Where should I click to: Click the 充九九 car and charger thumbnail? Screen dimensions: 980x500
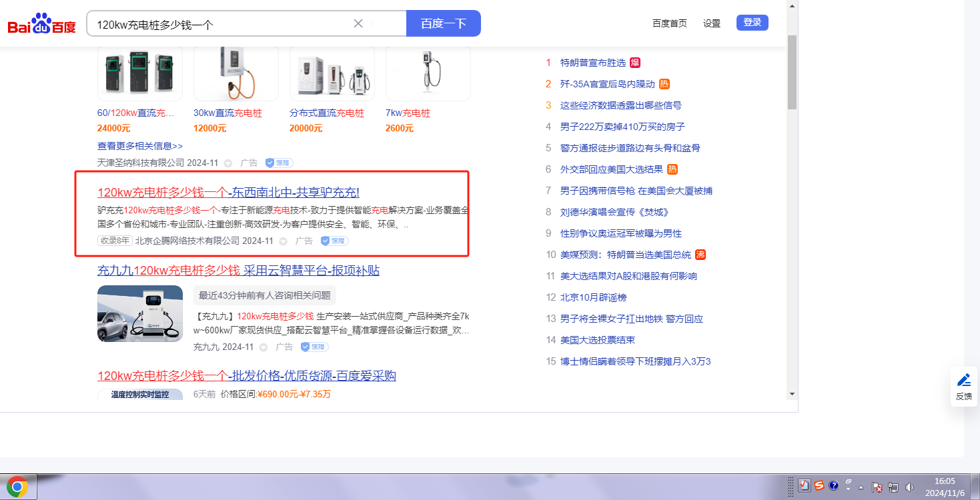[140, 314]
